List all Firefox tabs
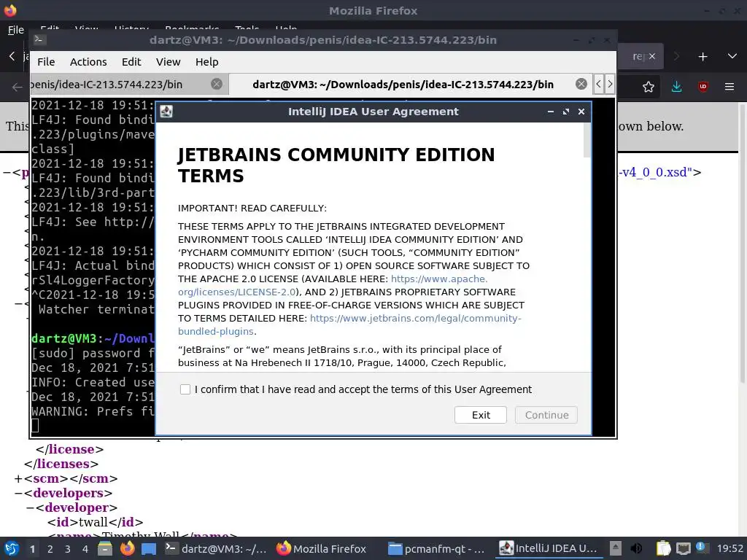This screenshot has width=747, height=560. (732, 56)
